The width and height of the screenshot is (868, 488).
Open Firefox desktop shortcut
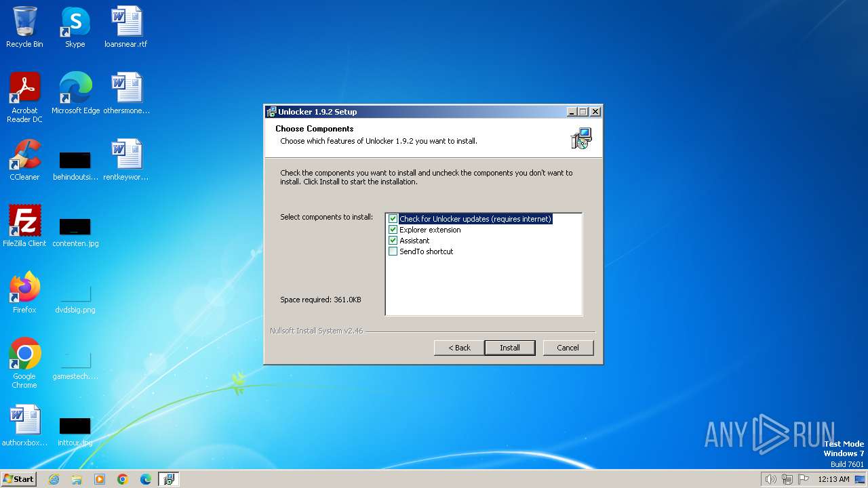coord(24,292)
